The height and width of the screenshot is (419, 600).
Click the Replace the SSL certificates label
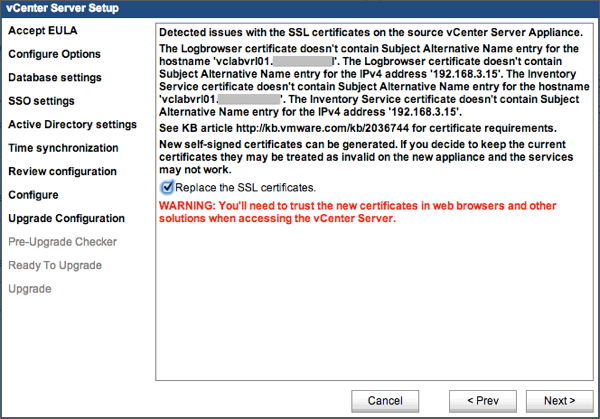[245, 187]
